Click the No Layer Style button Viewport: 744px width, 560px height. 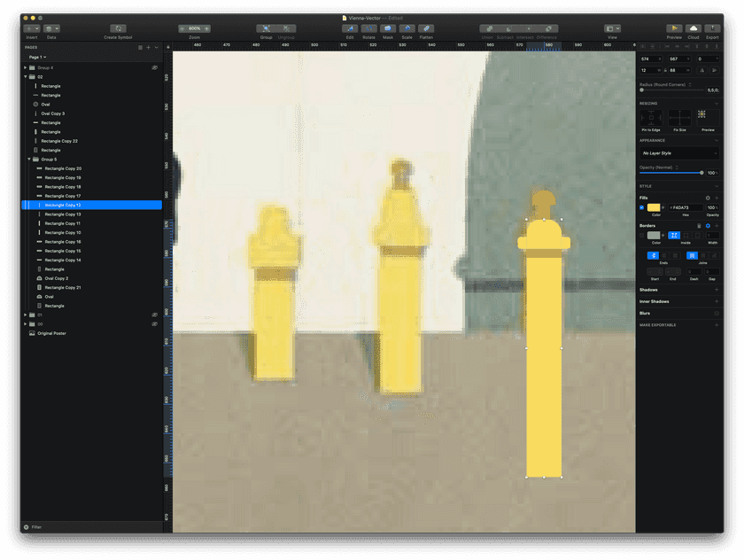679,154
